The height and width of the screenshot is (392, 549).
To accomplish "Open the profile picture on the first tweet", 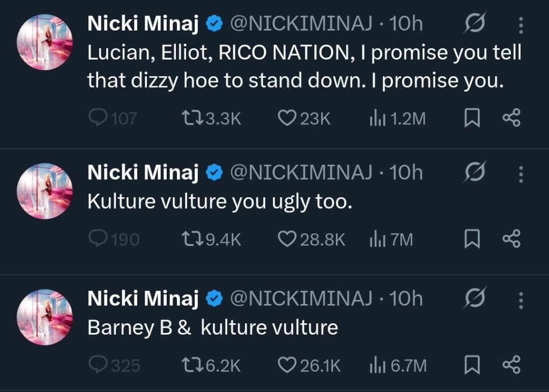I will click(45, 43).
